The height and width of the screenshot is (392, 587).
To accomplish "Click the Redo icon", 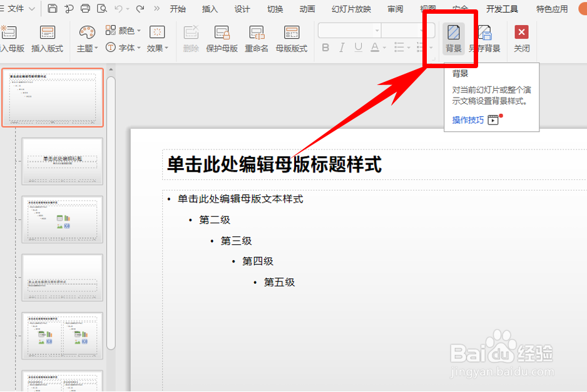I will (140, 8).
